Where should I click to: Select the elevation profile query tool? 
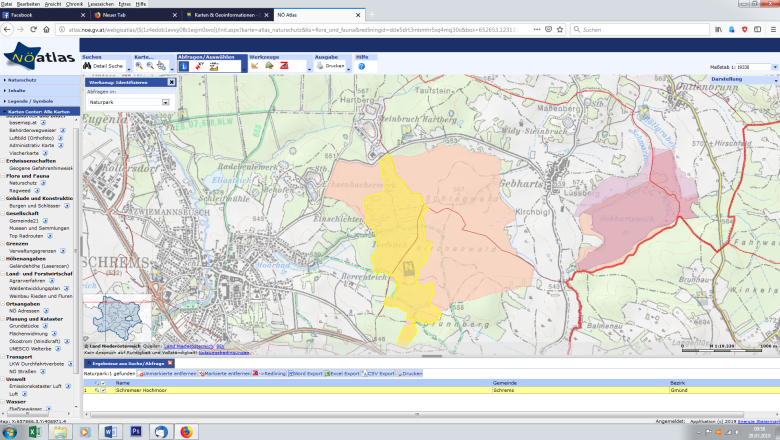coord(214,66)
